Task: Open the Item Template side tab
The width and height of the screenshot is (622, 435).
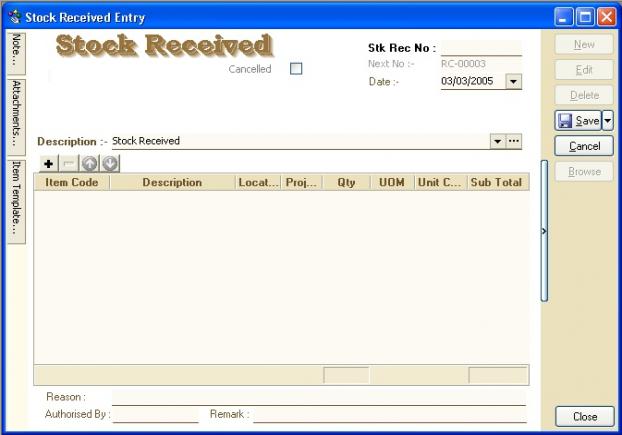Action: [x=16, y=201]
